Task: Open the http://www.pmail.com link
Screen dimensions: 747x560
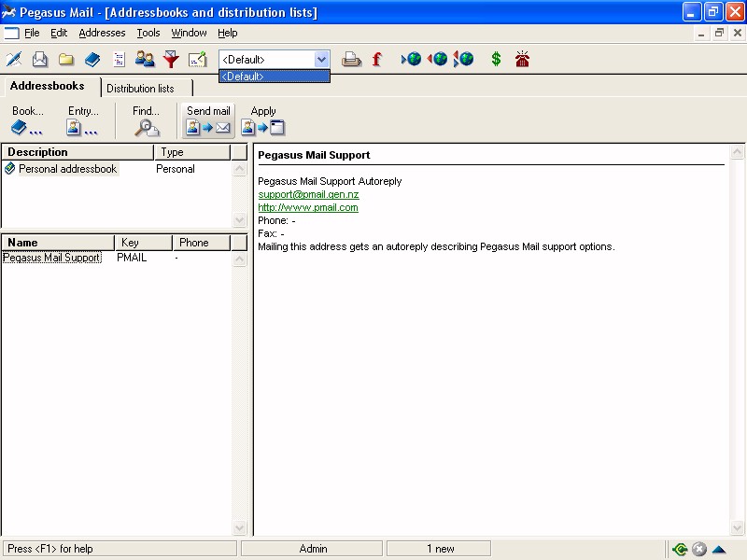Action: pyautogui.click(x=308, y=207)
